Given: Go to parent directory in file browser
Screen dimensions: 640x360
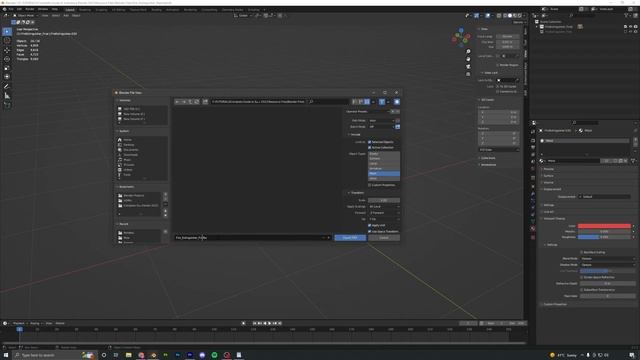Looking at the screenshot, I should pyautogui.click(x=190, y=102).
